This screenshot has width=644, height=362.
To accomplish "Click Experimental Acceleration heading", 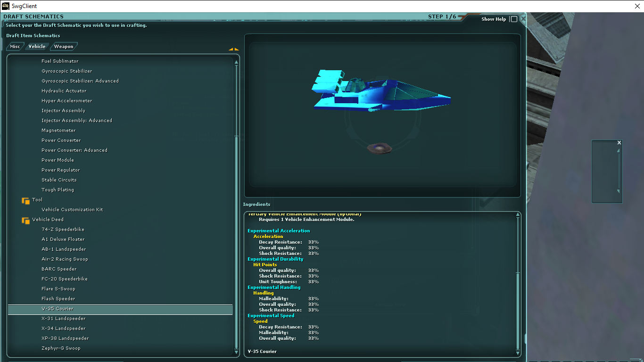I will 279,231.
